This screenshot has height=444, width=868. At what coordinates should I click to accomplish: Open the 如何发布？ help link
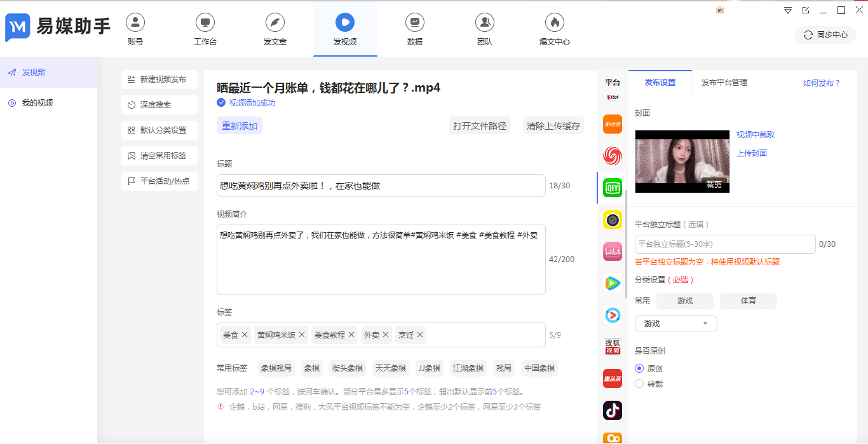[822, 83]
